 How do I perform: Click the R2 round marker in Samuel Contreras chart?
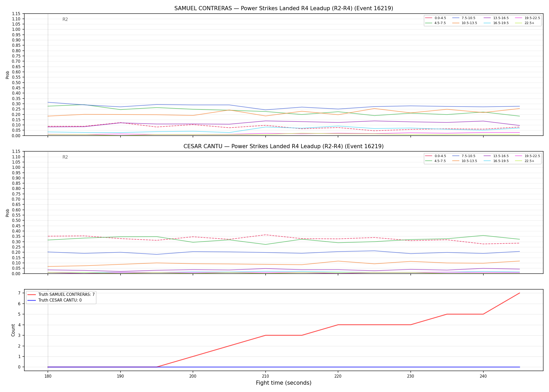[x=65, y=19]
